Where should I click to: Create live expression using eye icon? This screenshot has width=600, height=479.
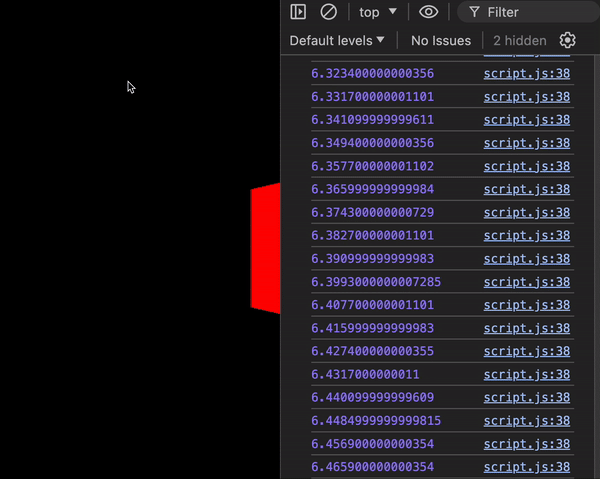(x=428, y=12)
